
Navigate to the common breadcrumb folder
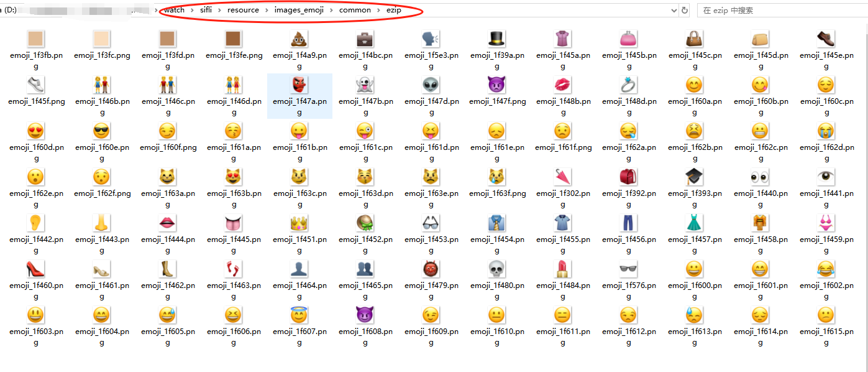click(355, 10)
